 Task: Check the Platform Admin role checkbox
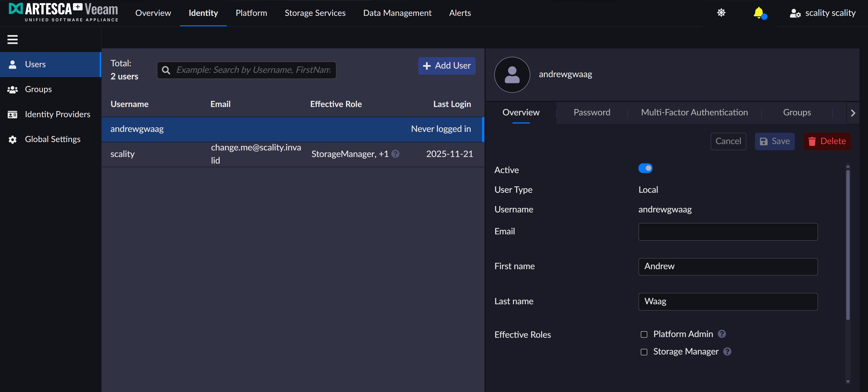click(644, 334)
